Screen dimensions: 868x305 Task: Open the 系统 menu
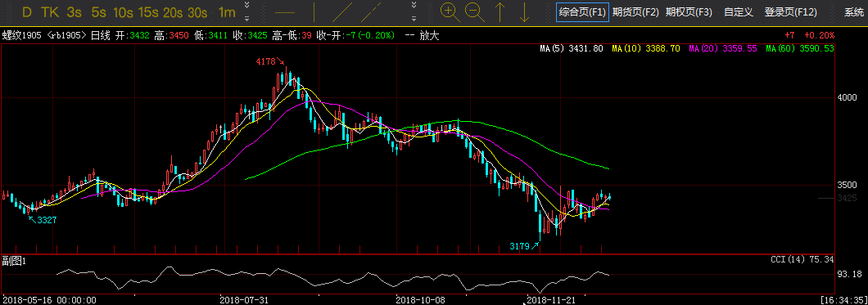click(855, 12)
